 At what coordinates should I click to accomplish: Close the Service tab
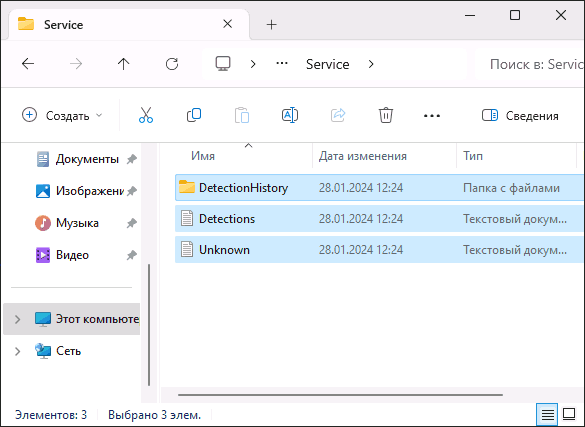coord(228,24)
